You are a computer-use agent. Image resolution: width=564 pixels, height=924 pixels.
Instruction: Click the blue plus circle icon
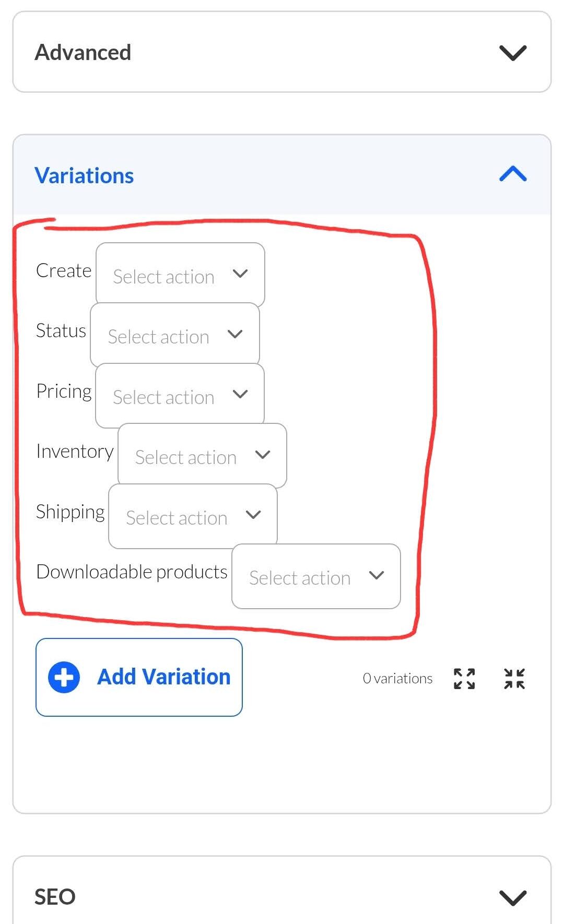64,677
